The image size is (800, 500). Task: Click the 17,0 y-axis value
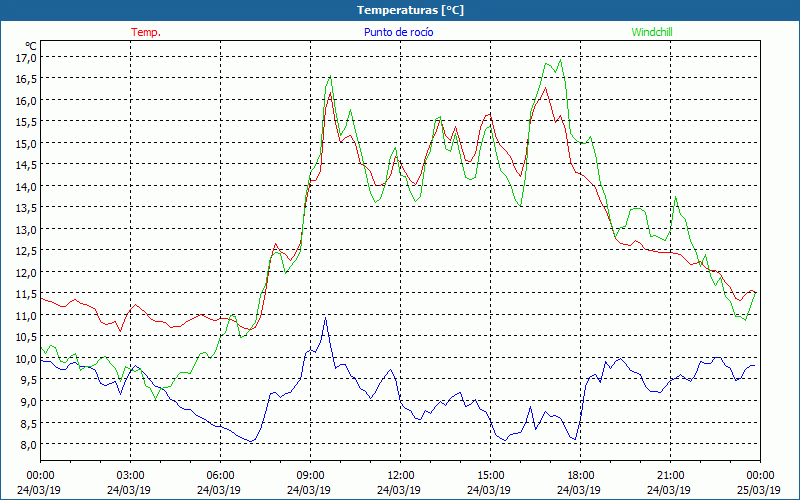(x=26, y=58)
